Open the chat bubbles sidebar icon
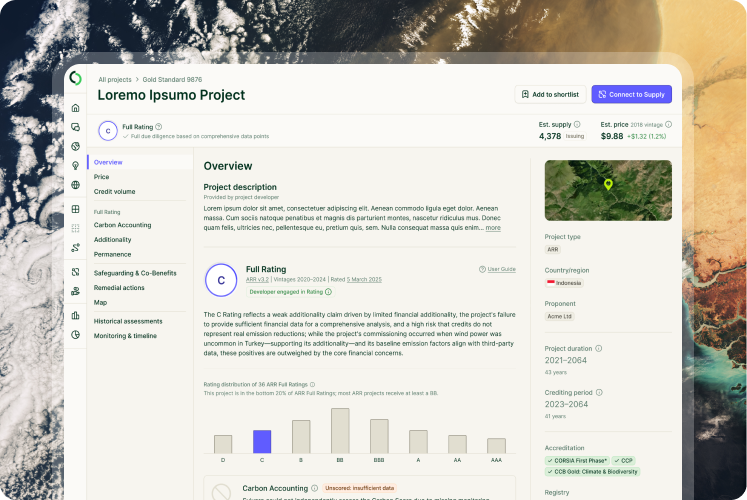This screenshot has height=500, width=747. (75, 127)
